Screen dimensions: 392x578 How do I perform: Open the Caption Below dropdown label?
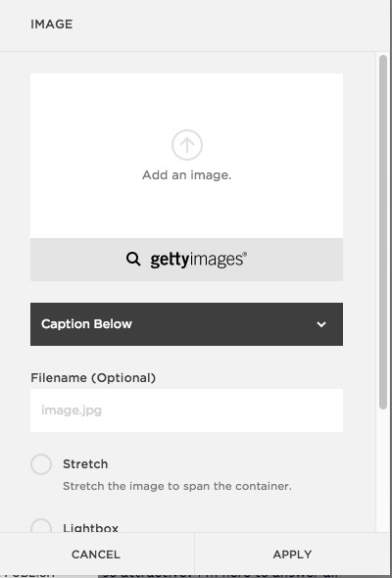tap(86, 324)
